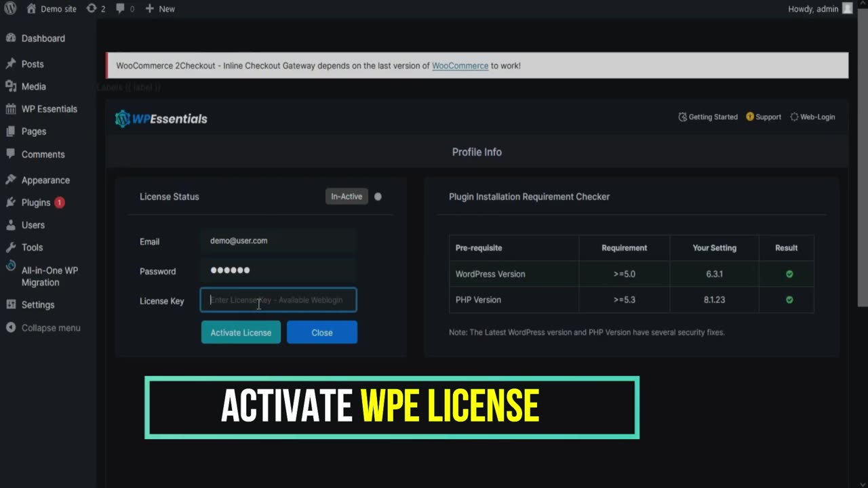
Task: Click the '>=5.0' requirement cell
Action: (625, 274)
